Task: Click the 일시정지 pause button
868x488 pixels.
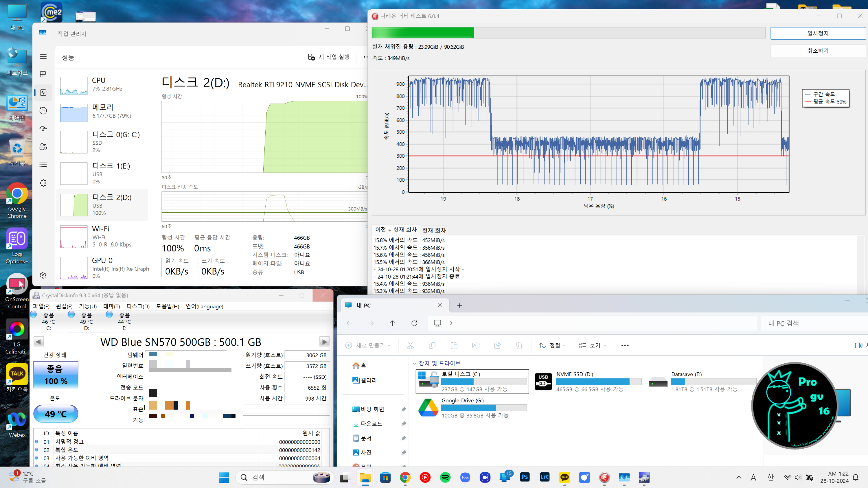Action: [817, 33]
